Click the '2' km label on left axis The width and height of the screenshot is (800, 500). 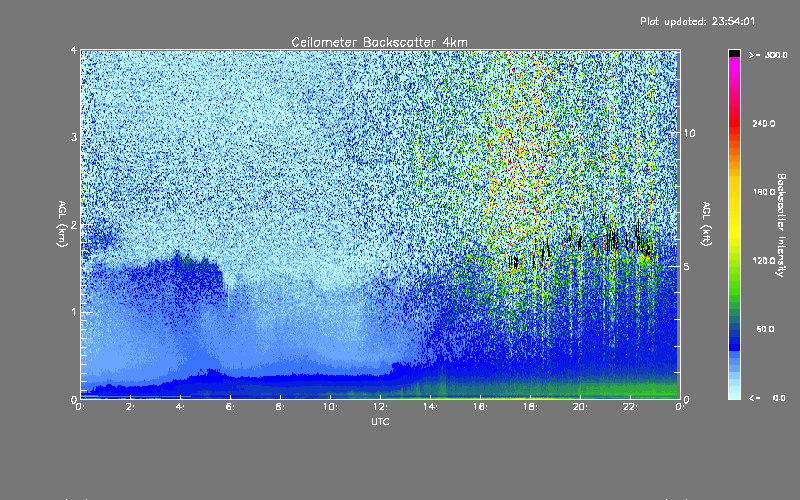[74, 225]
